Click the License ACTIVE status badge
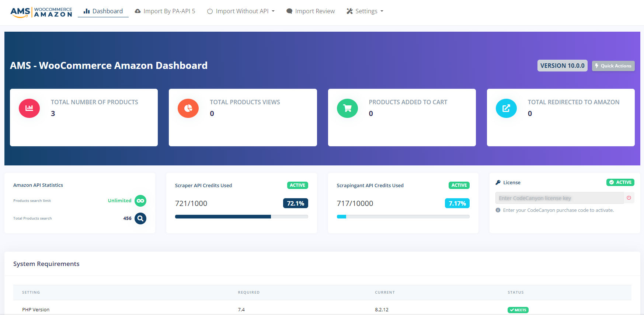 pyautogui.click(x=620, y=182)
